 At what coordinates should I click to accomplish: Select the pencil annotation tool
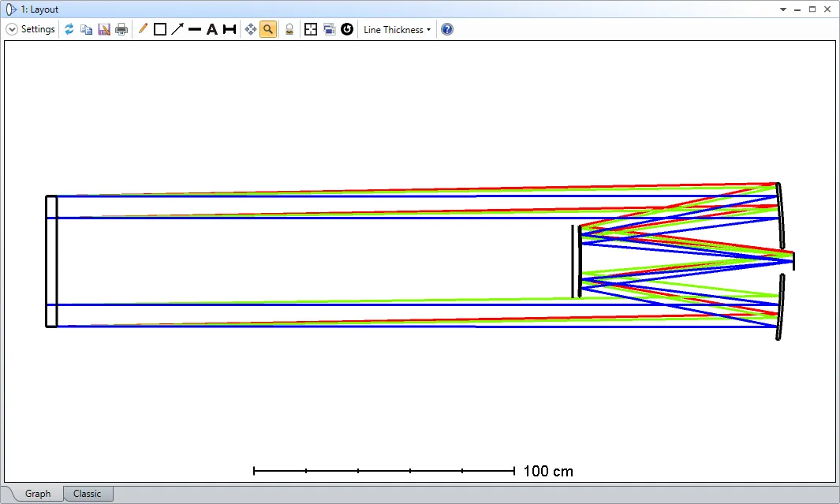(143, 29)
